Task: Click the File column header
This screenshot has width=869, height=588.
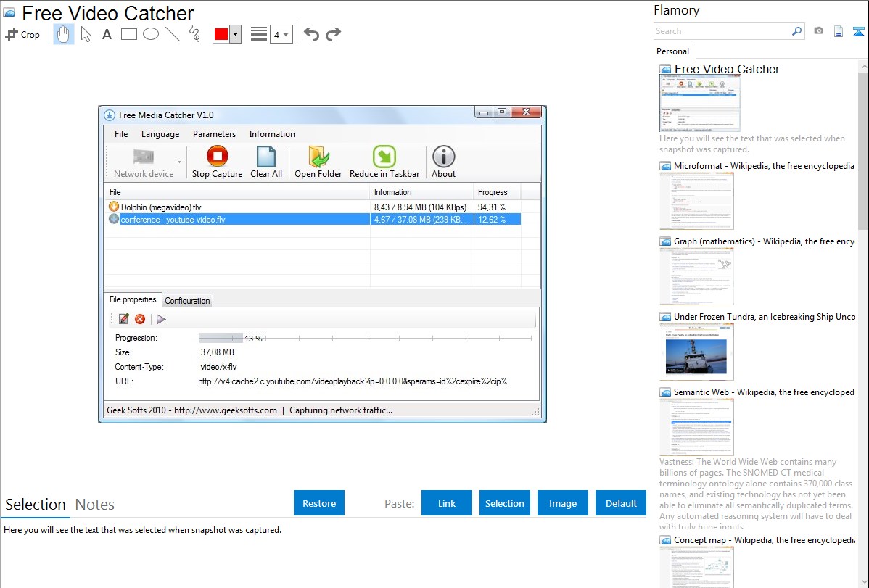Action: coord(237,192)
